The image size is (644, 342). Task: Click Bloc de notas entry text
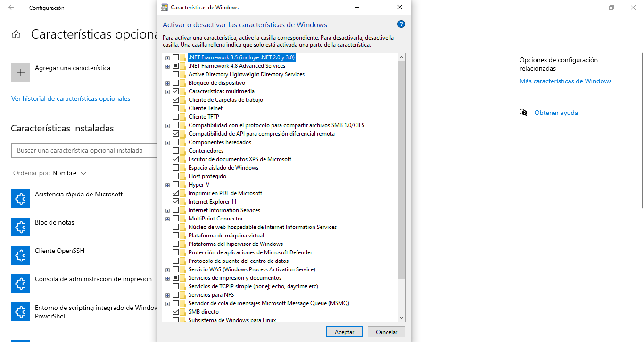(x=54, y=222)
